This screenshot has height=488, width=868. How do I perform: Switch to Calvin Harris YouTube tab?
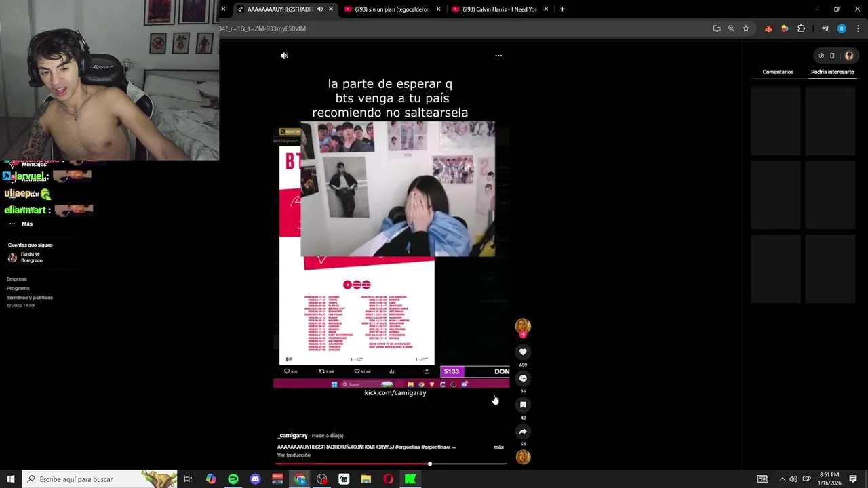(499, 9)
